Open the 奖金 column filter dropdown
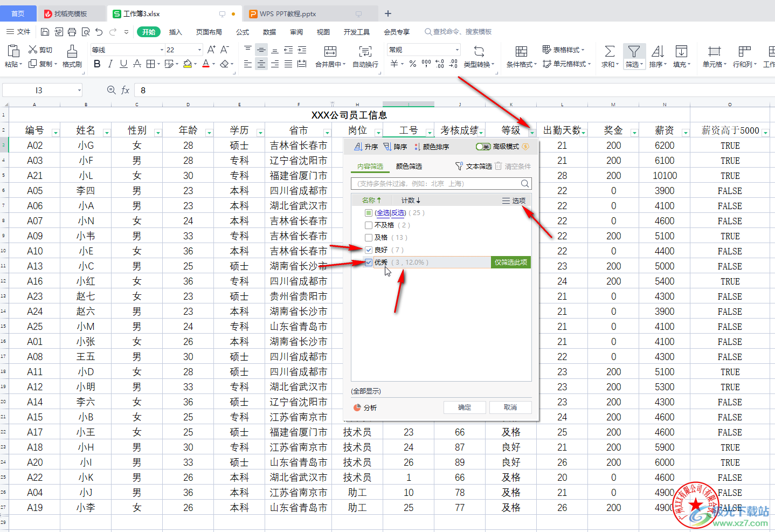The image size is (775, 532). point(634,133)
